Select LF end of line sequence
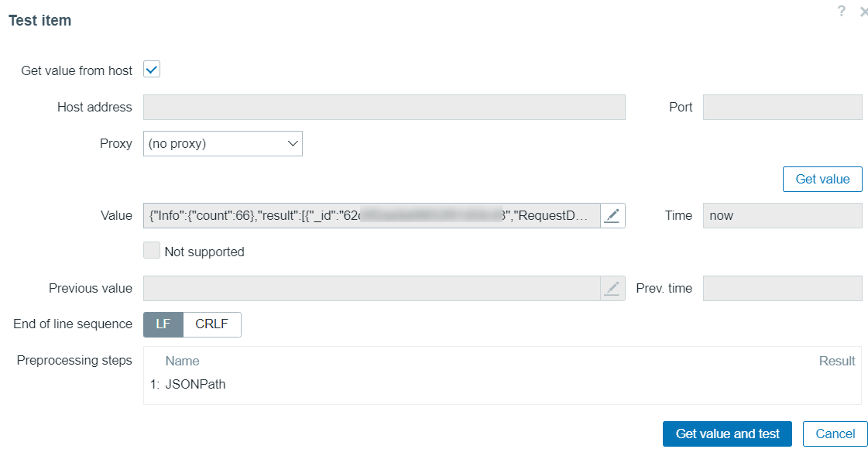 (163, 324)
